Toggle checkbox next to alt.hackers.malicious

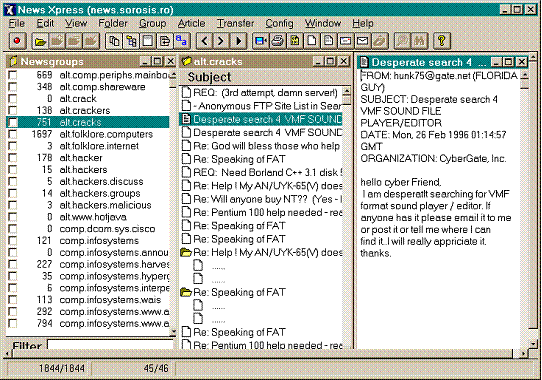[x=12, y=205]
